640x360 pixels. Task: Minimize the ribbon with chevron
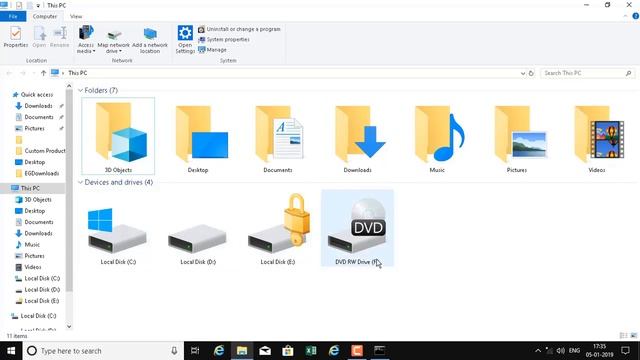[x=625, y=16]
